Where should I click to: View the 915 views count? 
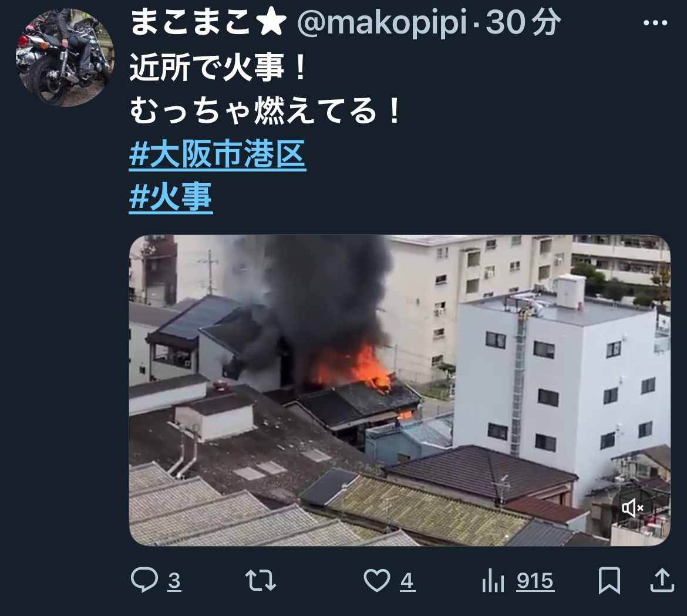click(x=535, y=581)
